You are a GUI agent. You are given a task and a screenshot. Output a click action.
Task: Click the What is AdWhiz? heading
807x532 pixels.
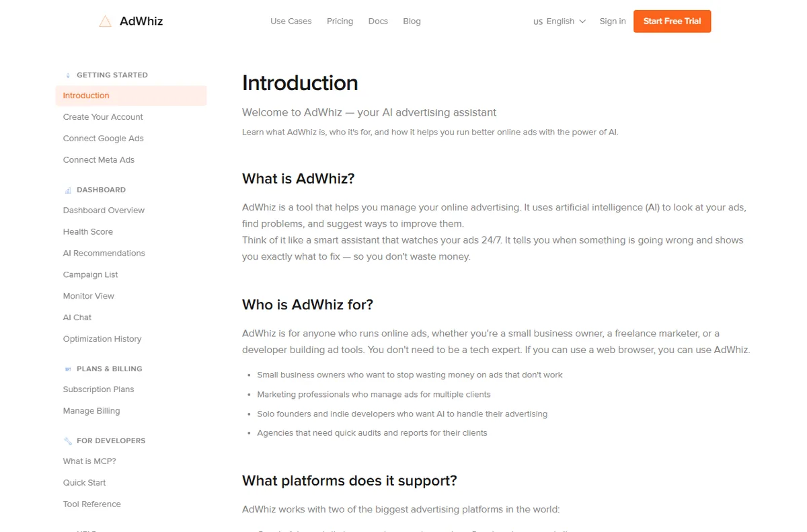tap(298, 179)
